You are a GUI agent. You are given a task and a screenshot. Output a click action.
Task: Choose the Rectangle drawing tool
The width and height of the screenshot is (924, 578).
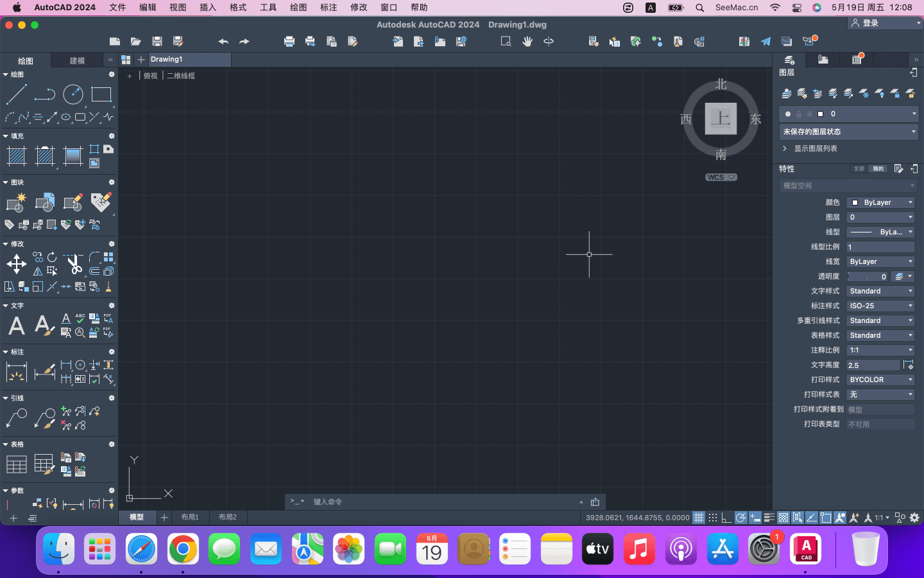point(101,94)
